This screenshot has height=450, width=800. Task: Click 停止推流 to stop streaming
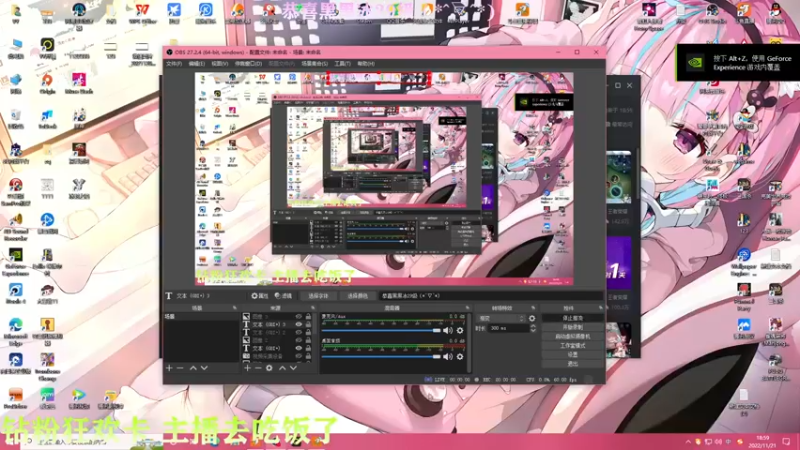coord(572,318)
